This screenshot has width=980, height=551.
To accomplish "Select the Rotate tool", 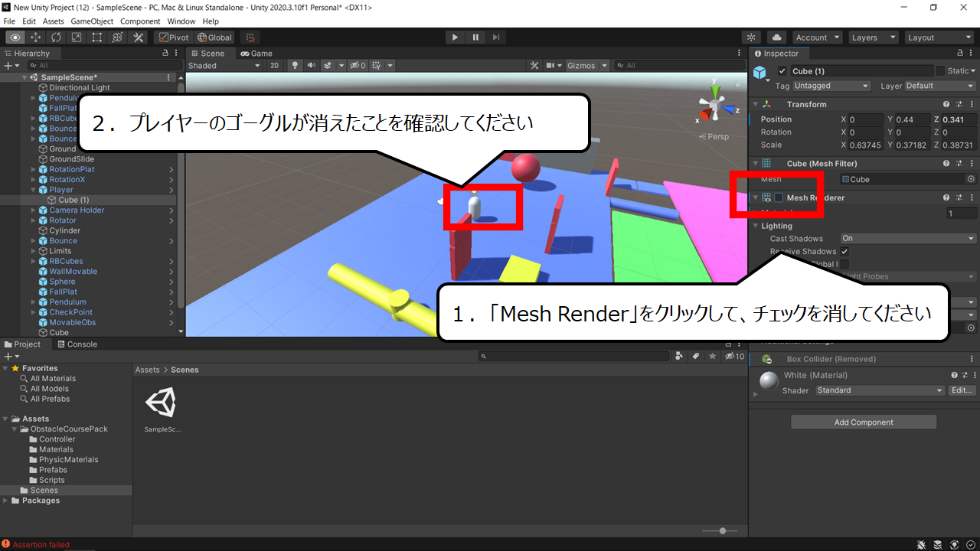I will click(57, 37).
